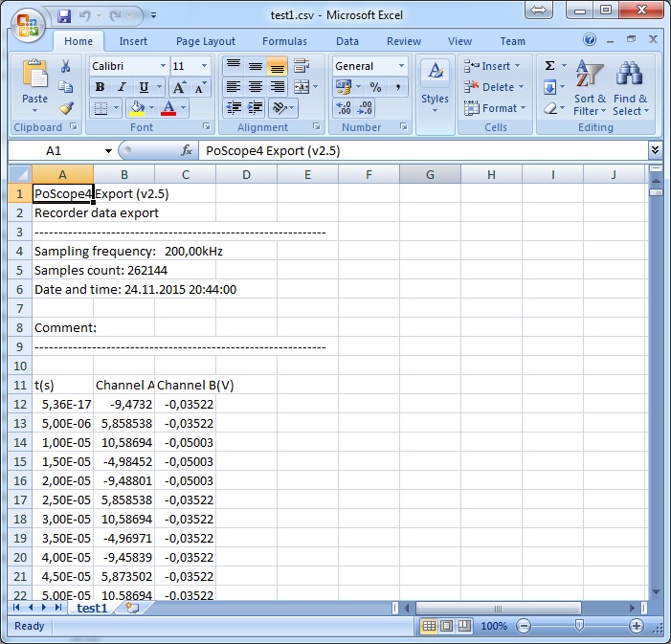The height and width of the screenshot is (644, 671).
Task: Align the text to the right
Action: 278,87
